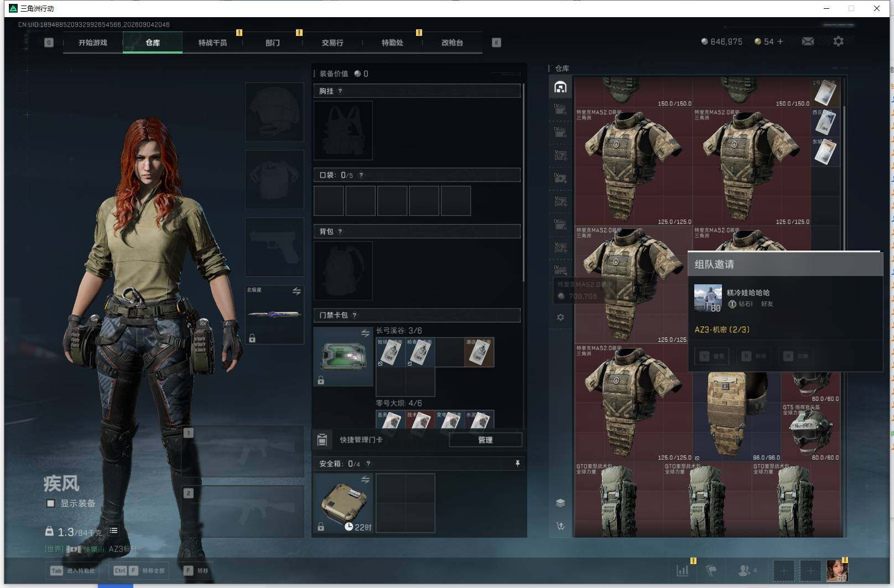The height and width of the screenshot is (588, 894).
Task: Select primary weapon slot 1
Action: pos(243,451)
